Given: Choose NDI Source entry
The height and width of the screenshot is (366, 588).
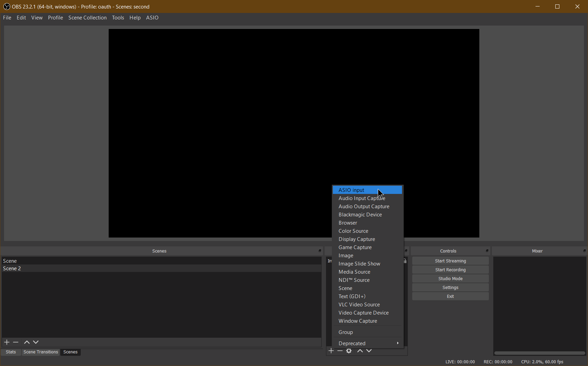Looking at the screenshot, I should tap(368, 280).
